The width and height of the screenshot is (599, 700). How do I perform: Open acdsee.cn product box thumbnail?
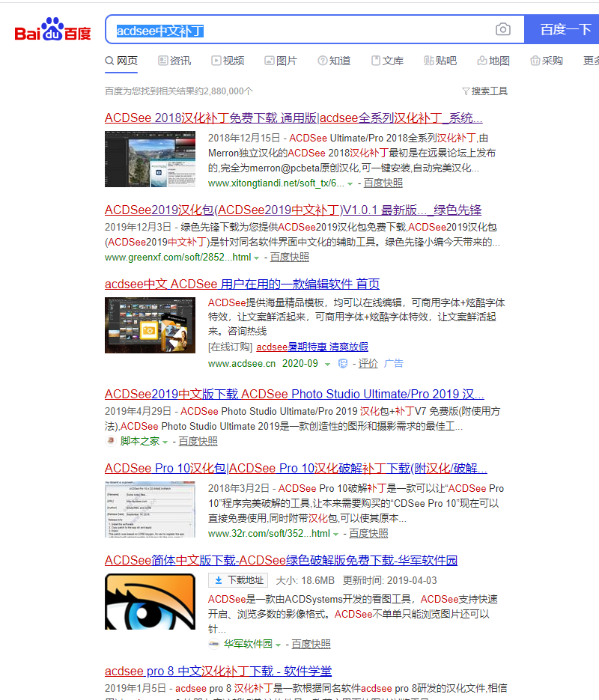click(150, 326)
